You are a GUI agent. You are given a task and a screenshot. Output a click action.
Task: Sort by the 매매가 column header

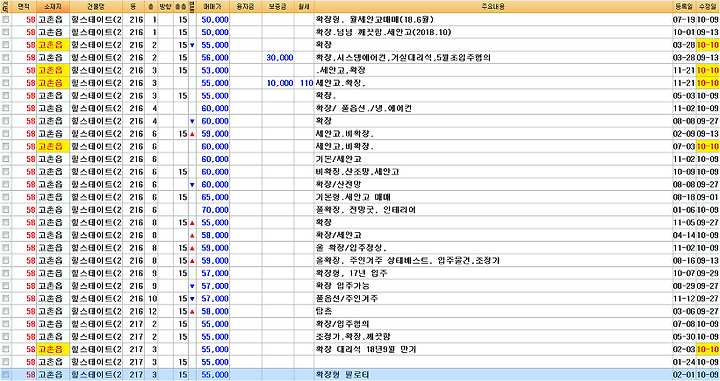pyautogui.click(x=213, y=6)
